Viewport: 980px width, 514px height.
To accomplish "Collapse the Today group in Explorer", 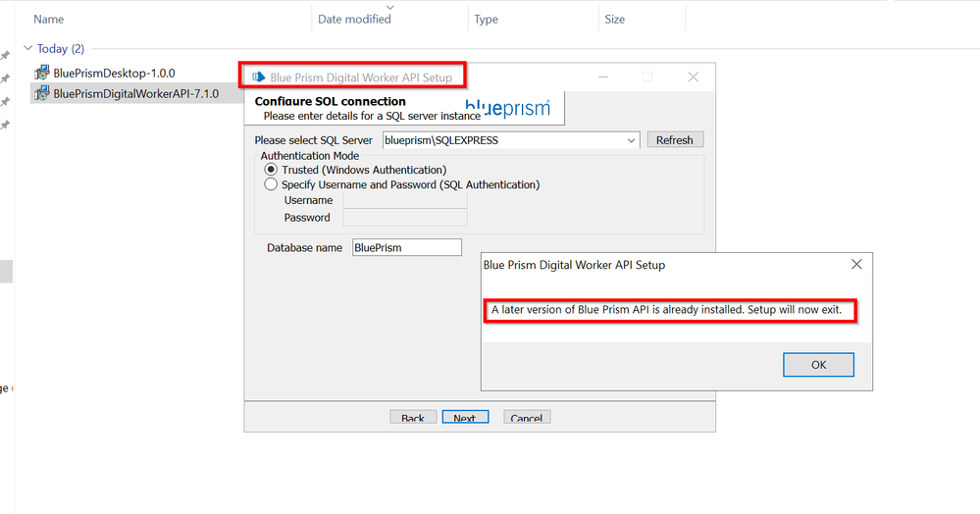I will [27, 48].
